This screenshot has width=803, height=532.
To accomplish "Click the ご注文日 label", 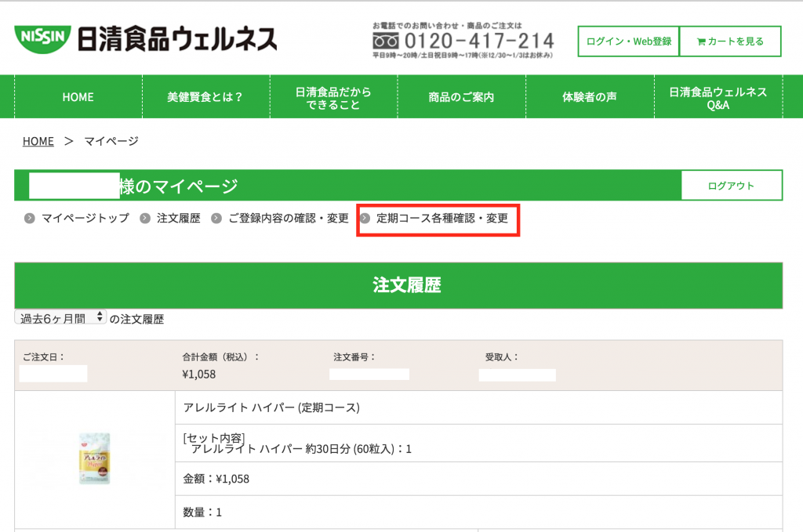I will [44, 357].
